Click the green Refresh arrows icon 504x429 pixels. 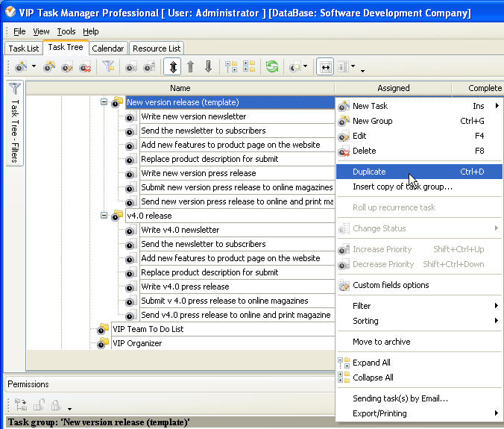(272, 66)
